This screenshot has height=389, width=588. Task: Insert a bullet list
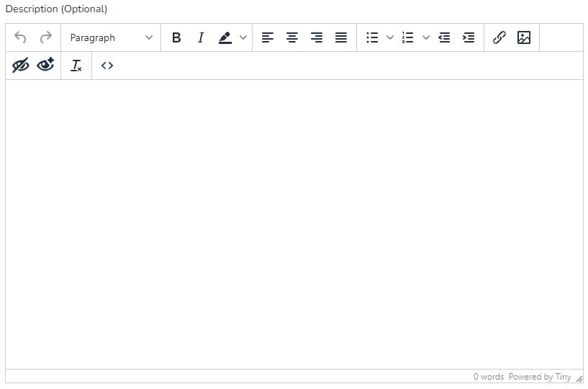372,37
